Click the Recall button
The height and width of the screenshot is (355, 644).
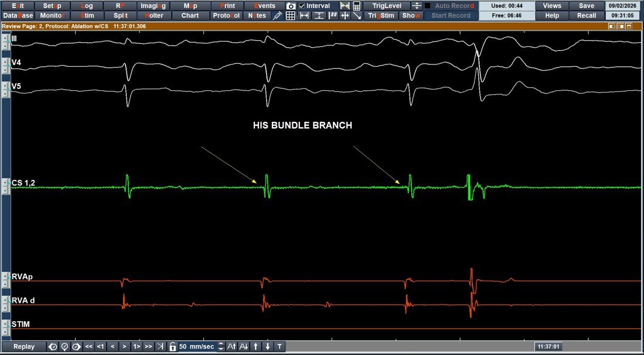586,16
